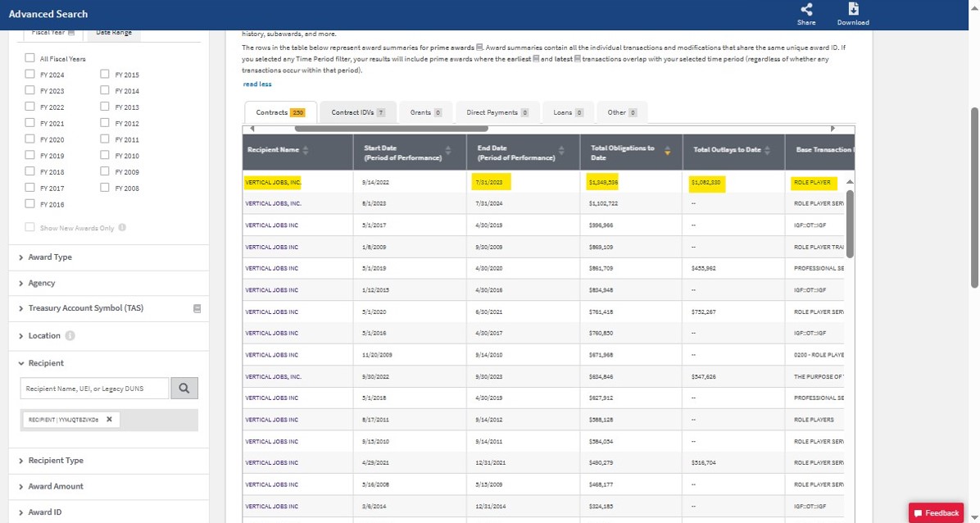Image resolution: width=980 pixels, height=523 pixels.
Task: Switch the time filter to the Date Range tab
Action: point(114,33)
